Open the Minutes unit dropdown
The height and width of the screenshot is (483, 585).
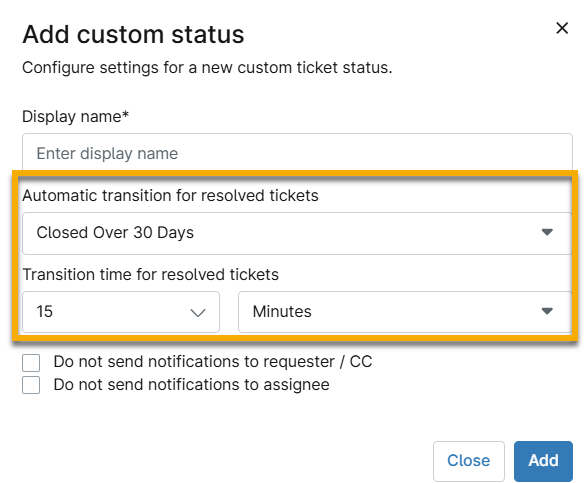(405, 312)
